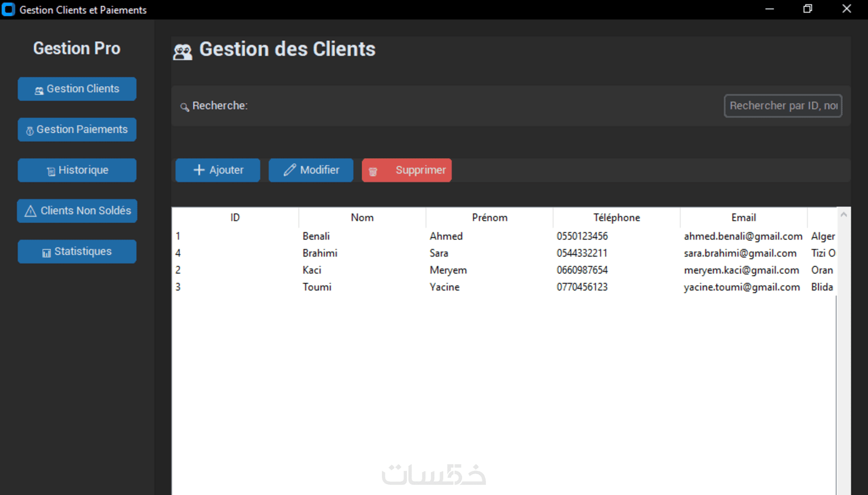Click the prénom cell Ahmed

pyautogui.click(x=446, y=236)
